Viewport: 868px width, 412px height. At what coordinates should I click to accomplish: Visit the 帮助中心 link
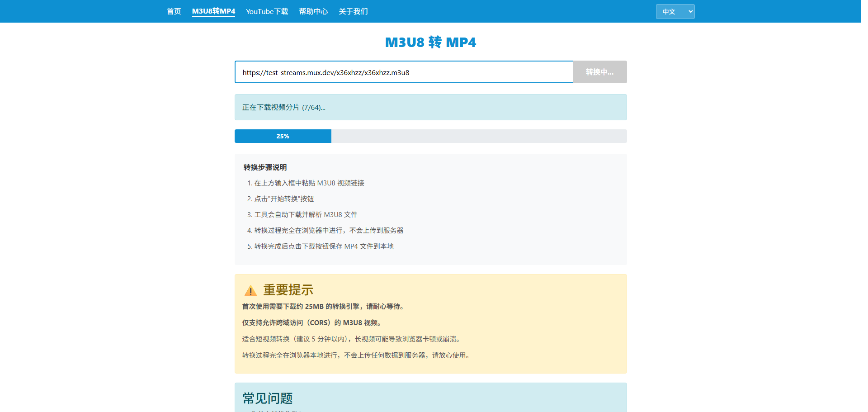click(x=313, y=11)
